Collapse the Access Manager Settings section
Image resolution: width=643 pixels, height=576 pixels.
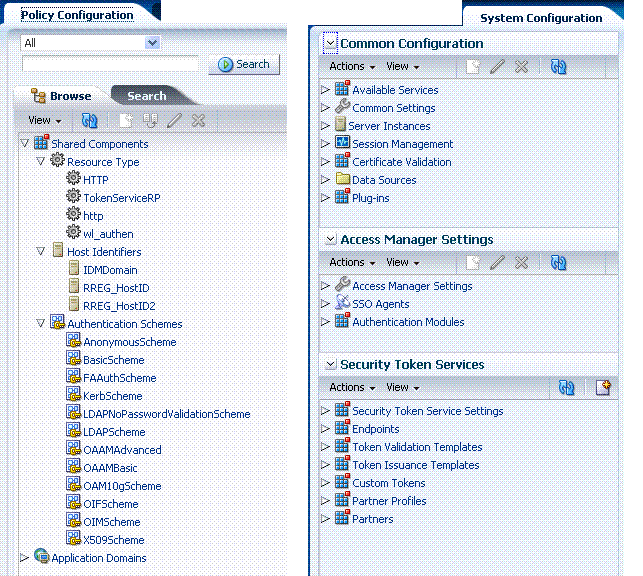[x=331, y=239]
